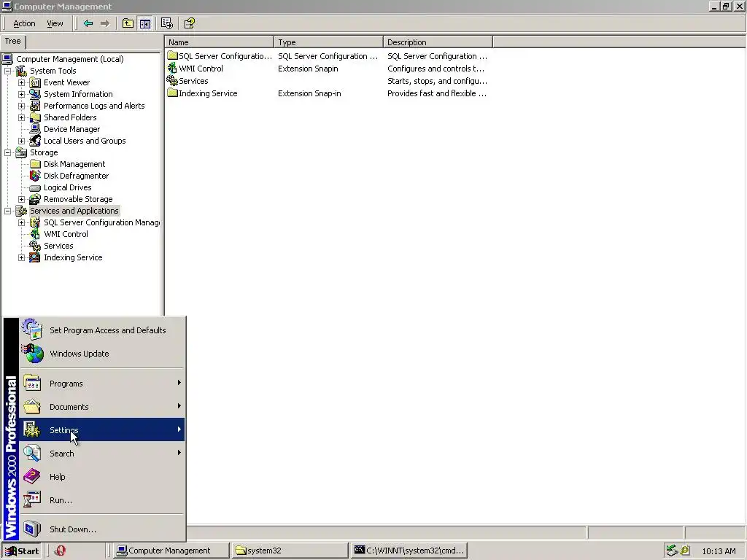
Task: Expand the Shared Folders node
Action: click(x=21, y=117)
